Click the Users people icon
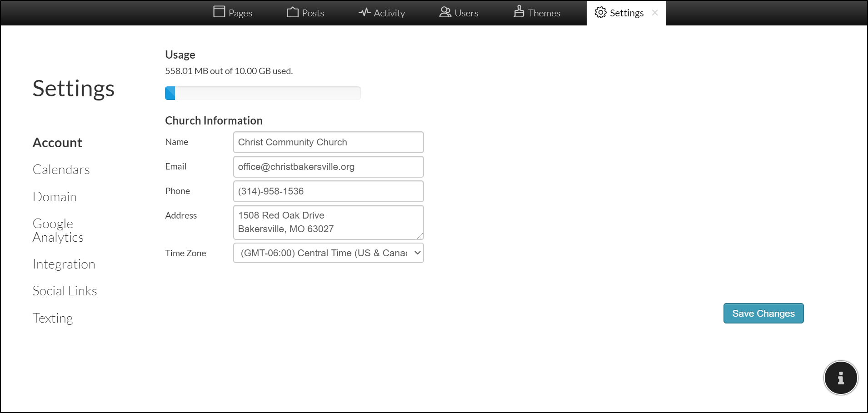 [x=445, y=12]
